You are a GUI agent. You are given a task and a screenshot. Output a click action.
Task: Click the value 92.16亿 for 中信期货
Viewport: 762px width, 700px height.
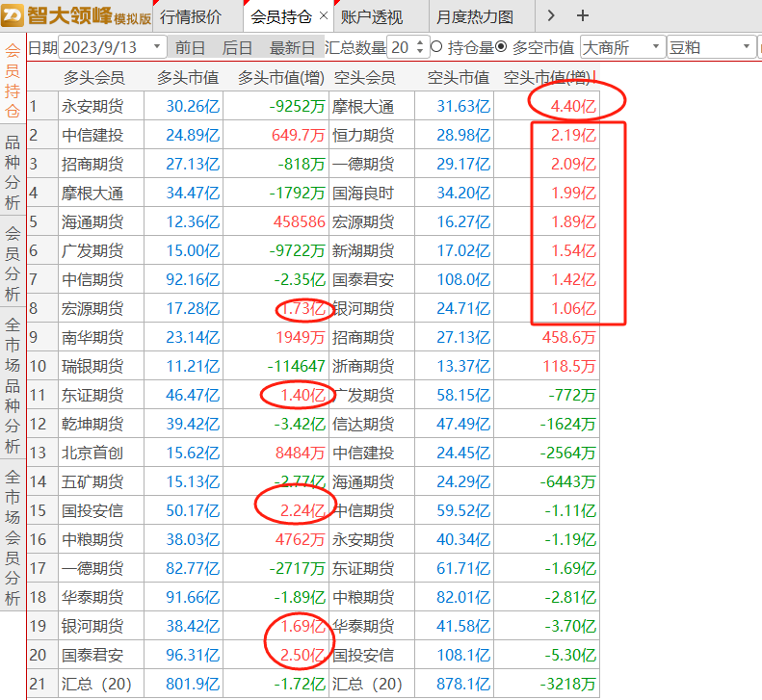click(193, 280)
